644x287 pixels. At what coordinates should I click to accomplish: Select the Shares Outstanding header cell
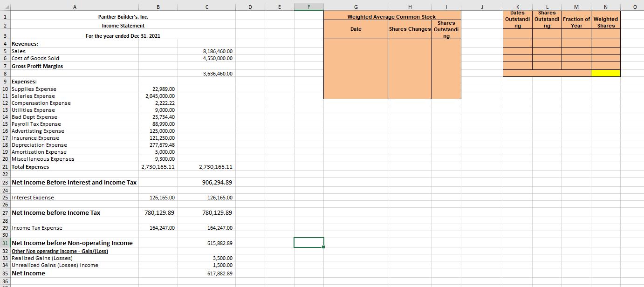tap(446, 29)
